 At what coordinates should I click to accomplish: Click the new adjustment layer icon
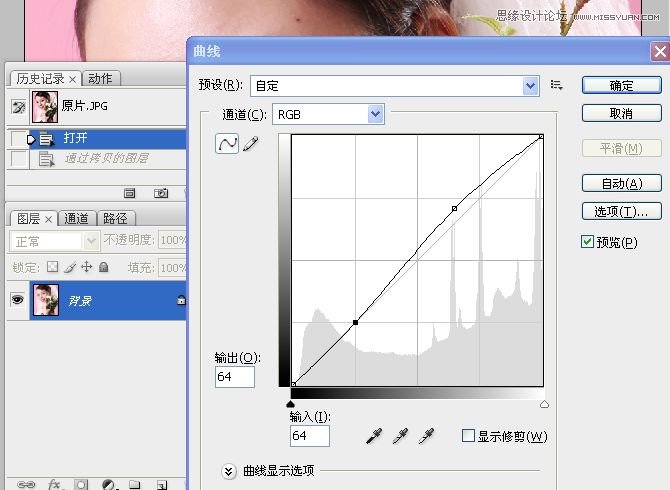(109, 484)
